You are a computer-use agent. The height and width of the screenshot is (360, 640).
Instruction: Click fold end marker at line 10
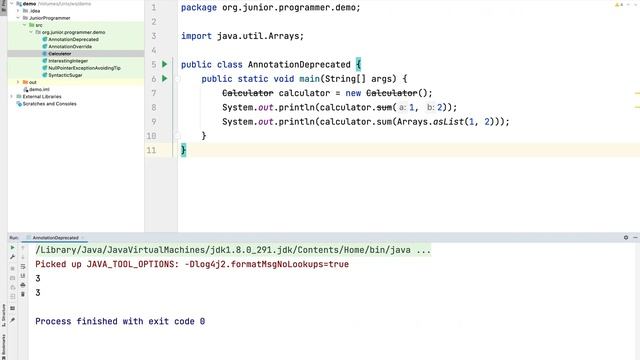178,136
